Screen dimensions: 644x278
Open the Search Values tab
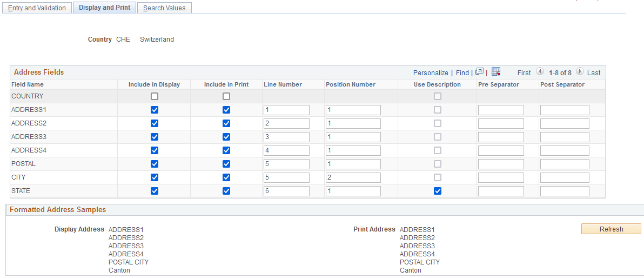164,8
